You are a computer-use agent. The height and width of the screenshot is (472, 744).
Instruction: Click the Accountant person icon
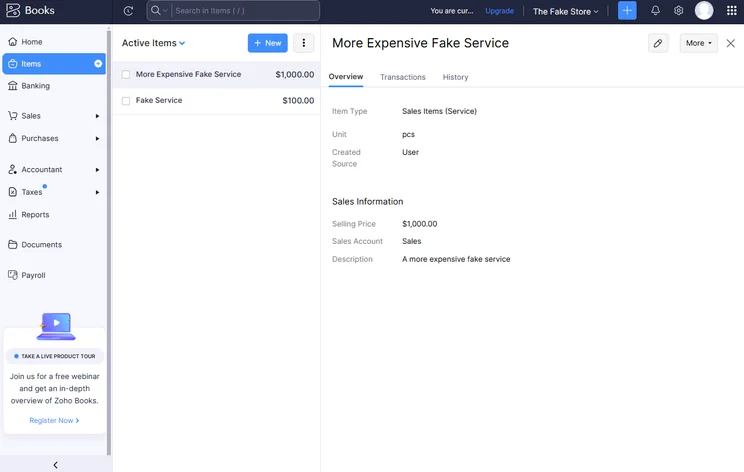13,169
